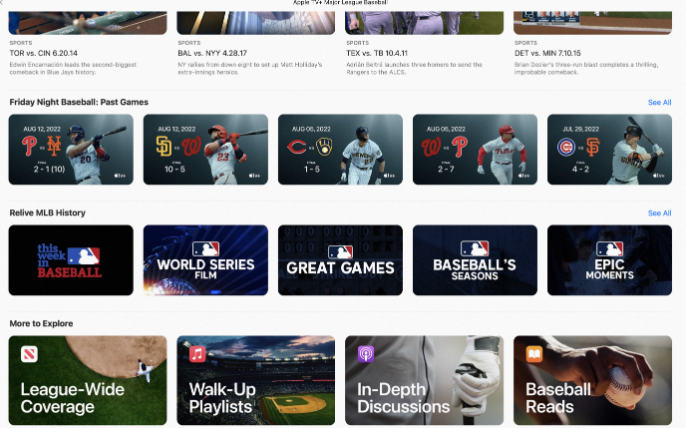Open the Baseball's Seasons collection
The height and width of the screenshot is (428, 686).
(475, 260)
